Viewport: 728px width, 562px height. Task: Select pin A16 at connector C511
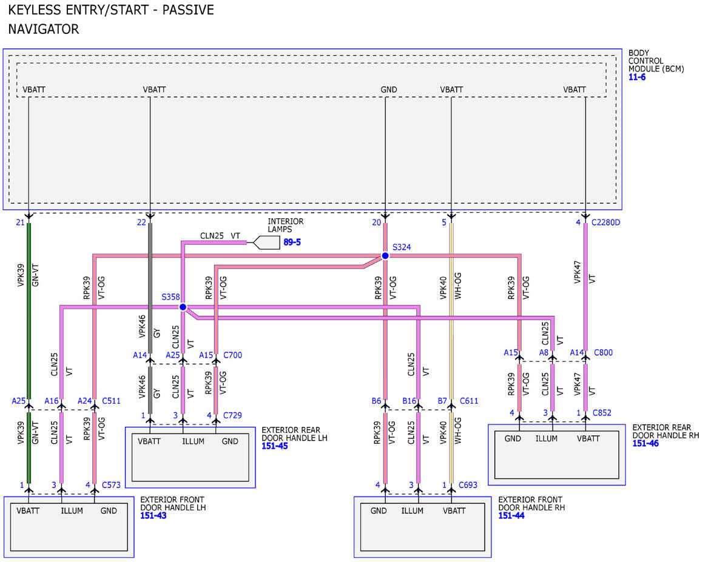(51, 401)
